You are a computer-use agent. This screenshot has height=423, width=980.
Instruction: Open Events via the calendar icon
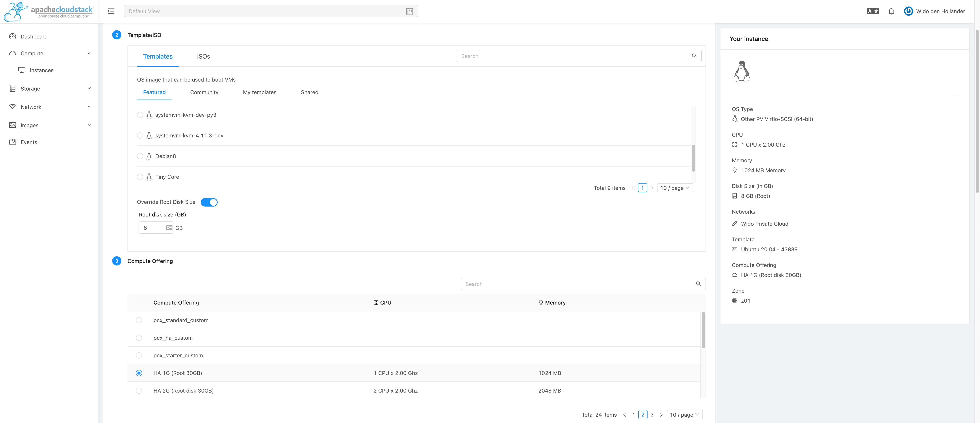coord(13,142)
